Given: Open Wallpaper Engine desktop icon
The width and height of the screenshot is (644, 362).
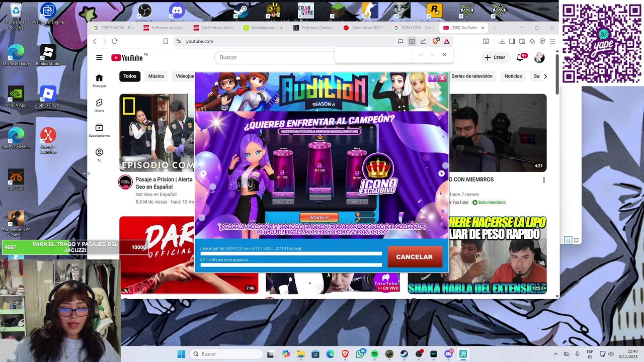Looking at the screenshot, I should tap(48, 14).
